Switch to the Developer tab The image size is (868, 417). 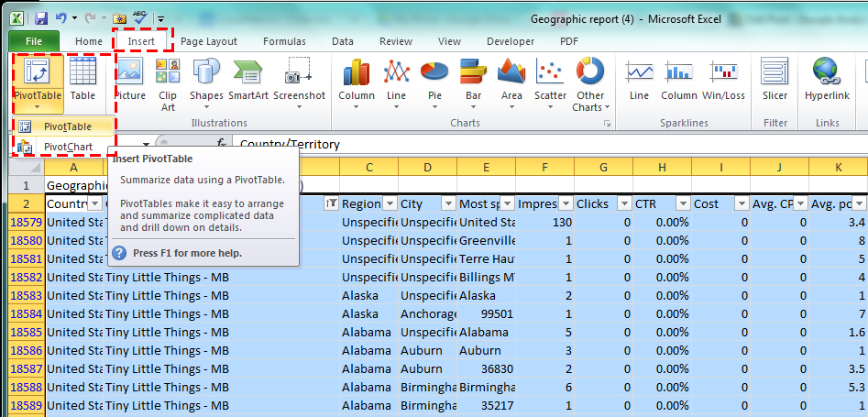click(511, 41)
